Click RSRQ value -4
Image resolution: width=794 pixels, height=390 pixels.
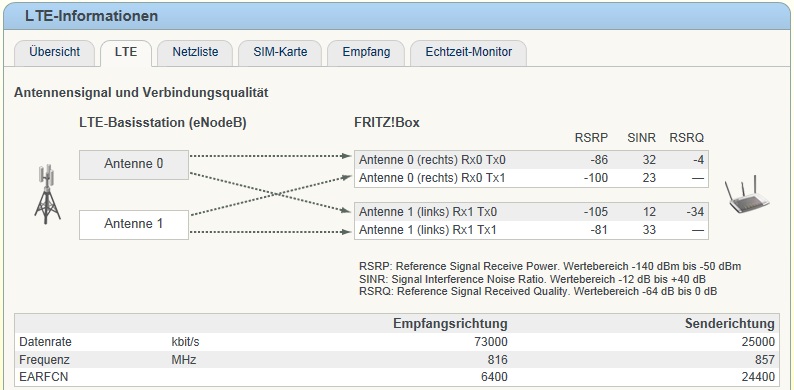698,160
